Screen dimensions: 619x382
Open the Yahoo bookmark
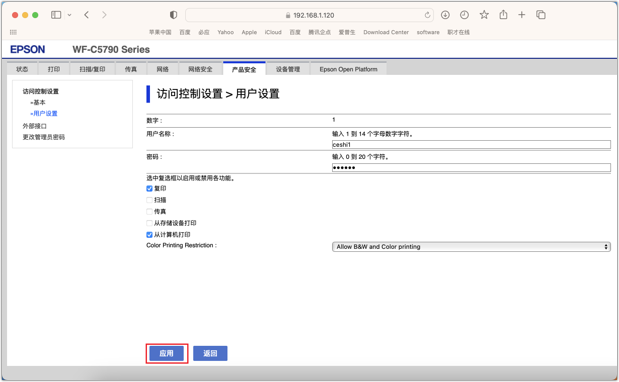(225, 32)
